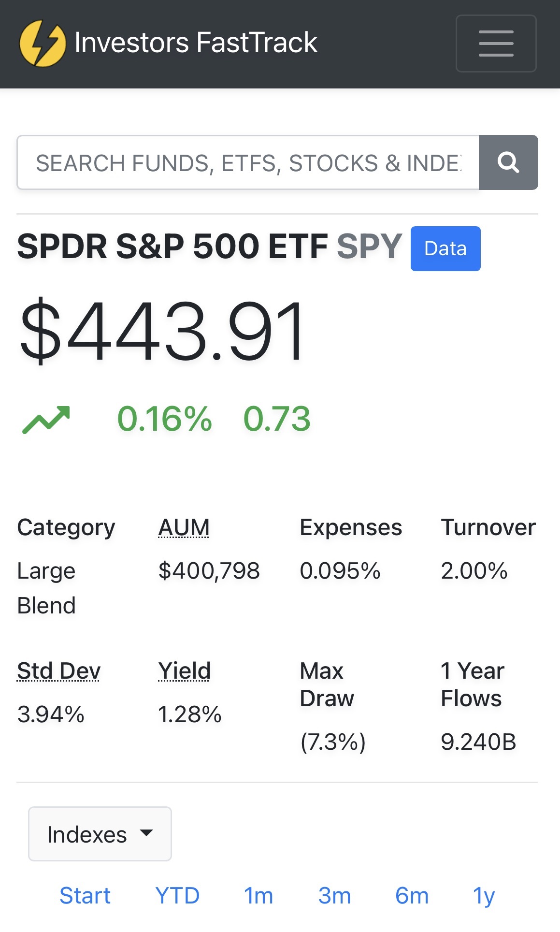The width and height of the screenshot is (560, 932).
Task: Choose the 6m time period
Action: (412, 896)
